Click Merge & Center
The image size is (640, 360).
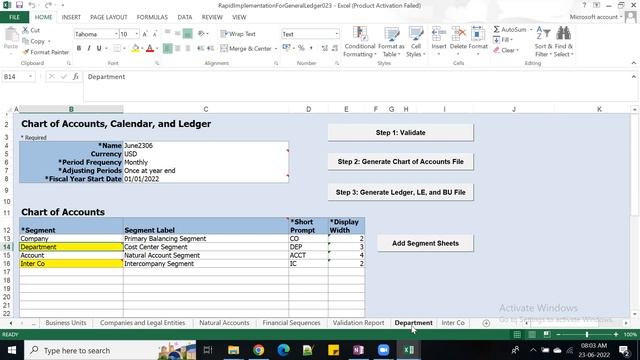246,49
